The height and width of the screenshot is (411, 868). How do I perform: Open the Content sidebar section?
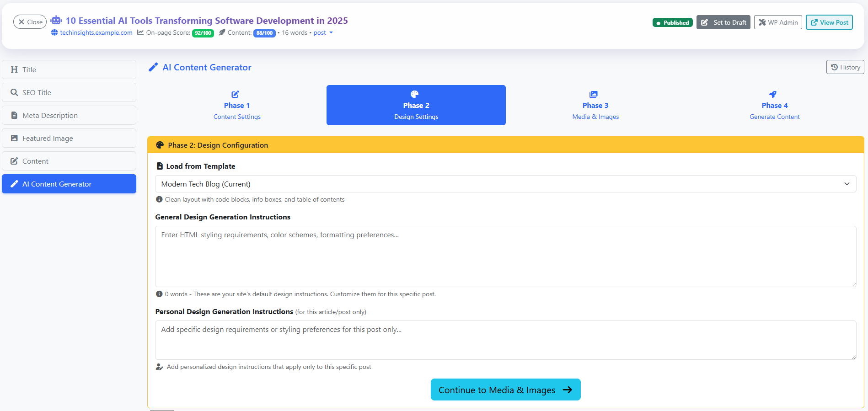[x=69, y=161]
